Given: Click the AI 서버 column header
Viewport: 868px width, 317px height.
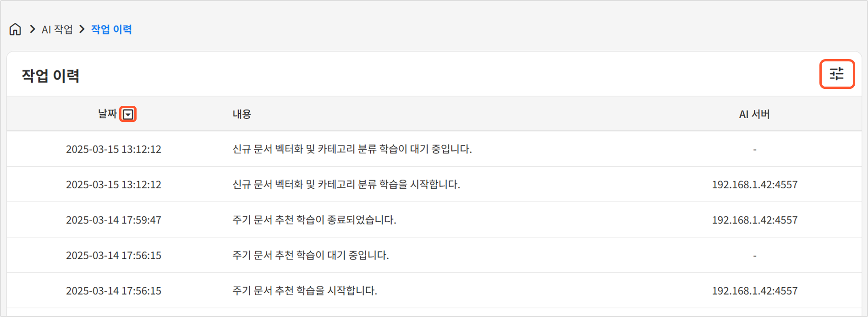Looking at the screenshot, I should [754, 114].
